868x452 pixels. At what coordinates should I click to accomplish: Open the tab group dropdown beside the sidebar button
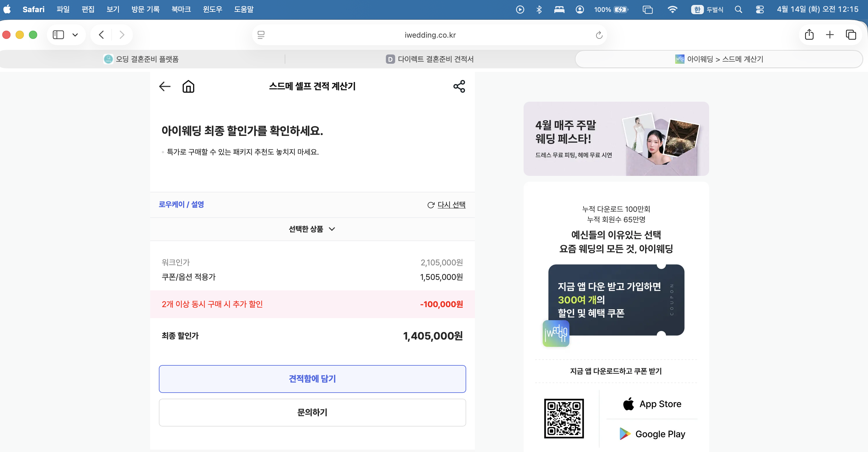click(x=75, y=34)
